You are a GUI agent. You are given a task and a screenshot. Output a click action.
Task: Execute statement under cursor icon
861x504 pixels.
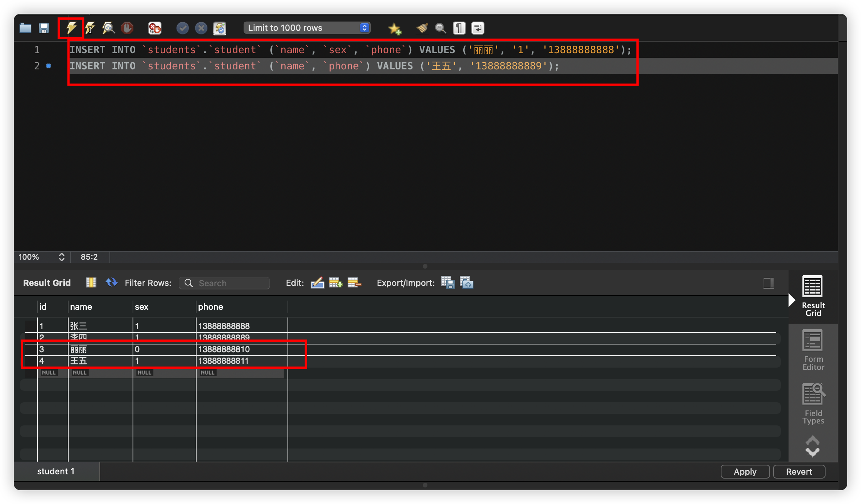90,28
